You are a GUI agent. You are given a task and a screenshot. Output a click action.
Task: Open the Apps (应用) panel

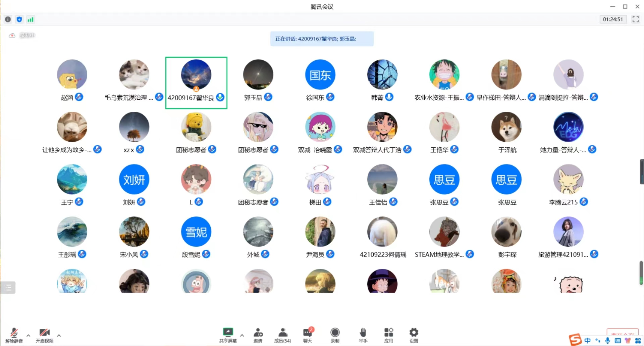pos(388,335)
